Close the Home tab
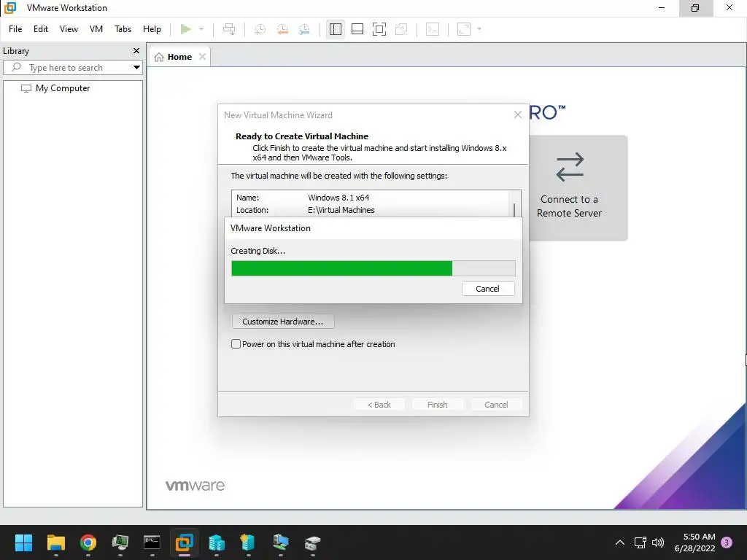The height and width of the screenshot is (560, 747). [203, 57]
